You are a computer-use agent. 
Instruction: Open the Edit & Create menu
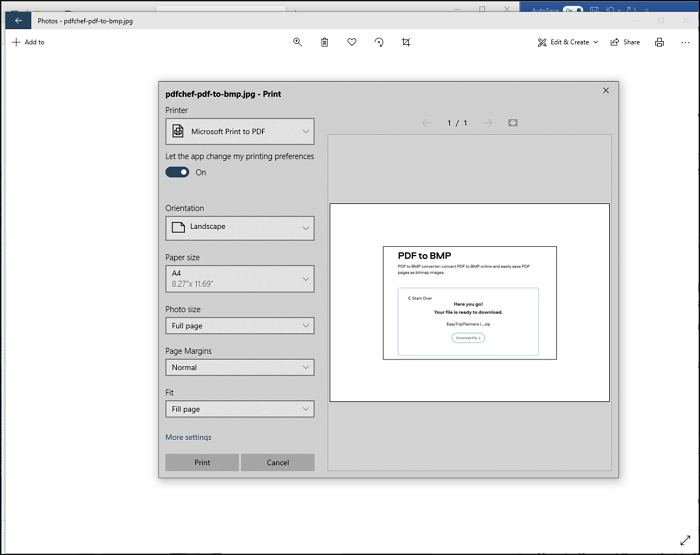[x=567, y=42]
